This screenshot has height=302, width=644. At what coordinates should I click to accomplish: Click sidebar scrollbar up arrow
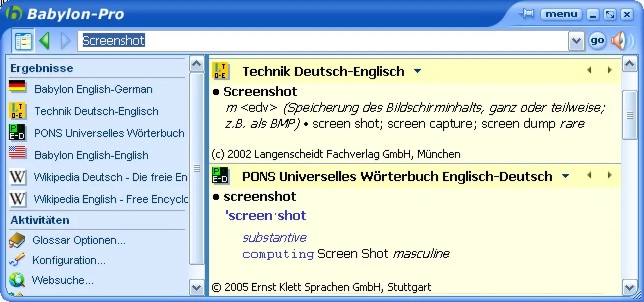coord(197,64)
